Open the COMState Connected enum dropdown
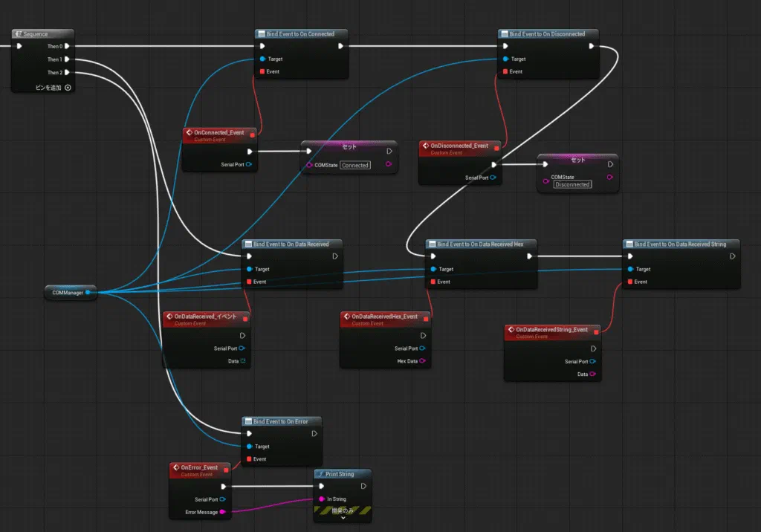The height and width of the screenshot is (532, 761). coord(355,165)
